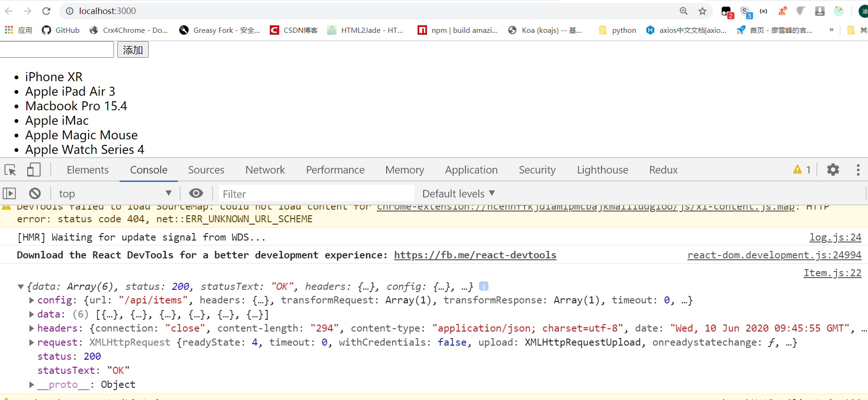Open the Item.js:22 source link
Screen dimensions: 868x400
[832, 273]
